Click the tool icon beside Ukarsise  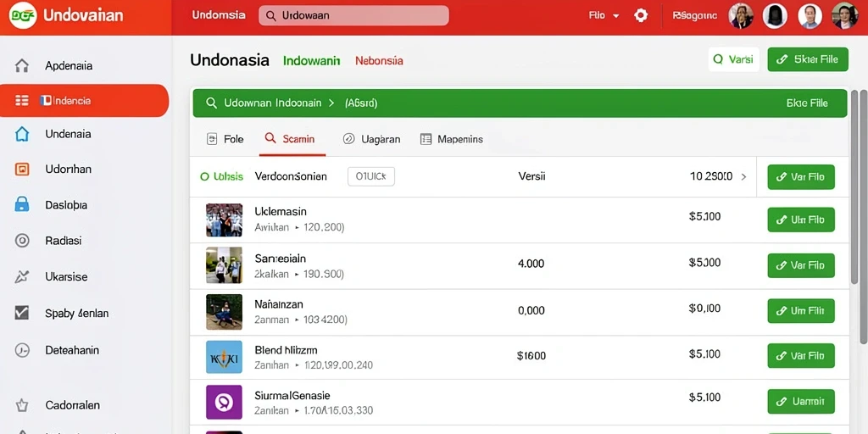click(21, 277)
